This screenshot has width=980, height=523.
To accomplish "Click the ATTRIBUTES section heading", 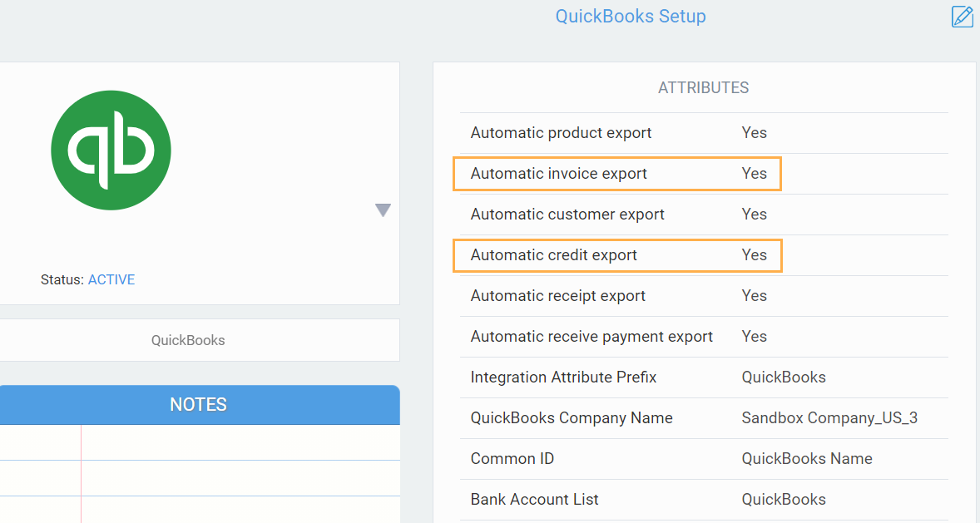I will click(x=703, y=87).
